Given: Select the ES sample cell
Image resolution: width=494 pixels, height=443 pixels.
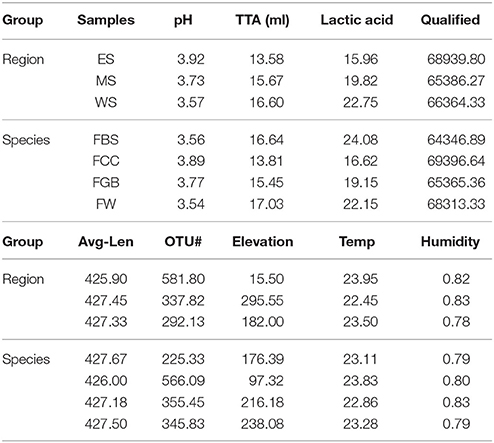Looking at the screenshot, I should 106,59.
